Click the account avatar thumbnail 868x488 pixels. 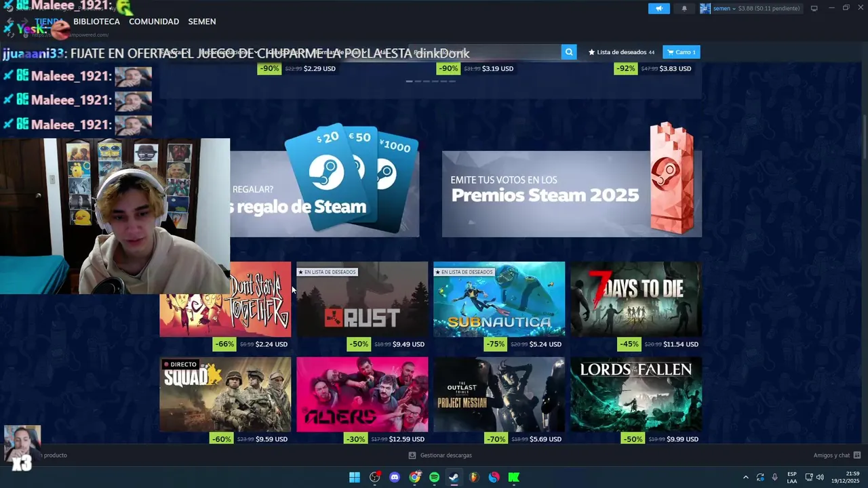click(x=705, y=8)
